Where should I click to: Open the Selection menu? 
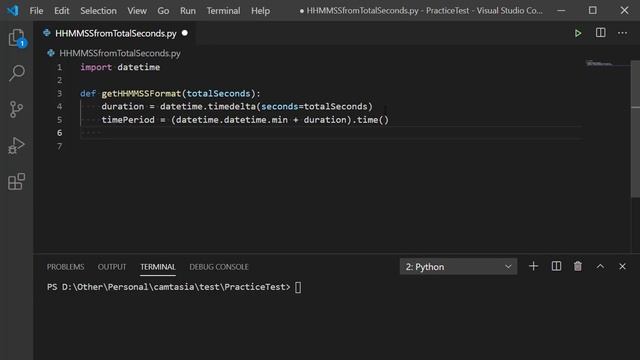[x=98, y=11]
